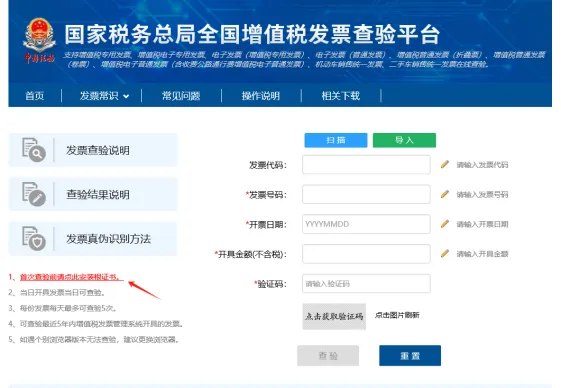Click the pencil icon beside 请输入开票日期

[x=445, y=224]
